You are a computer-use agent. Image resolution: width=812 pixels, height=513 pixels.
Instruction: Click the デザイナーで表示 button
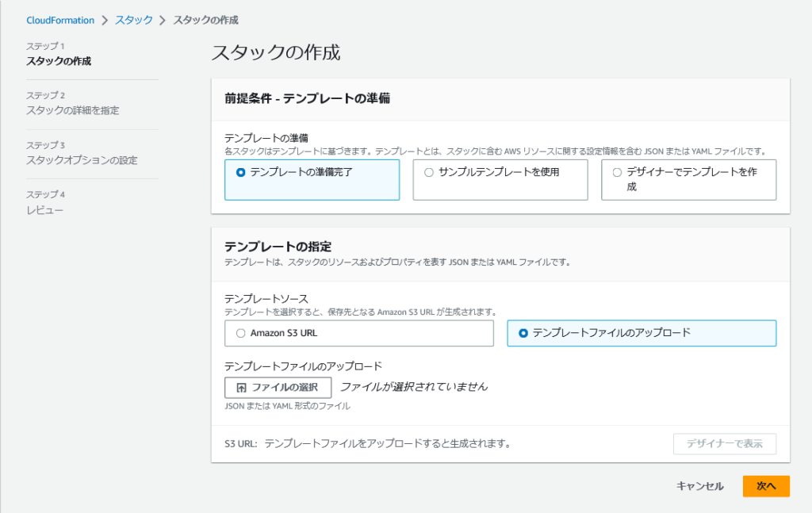[724, 443]
